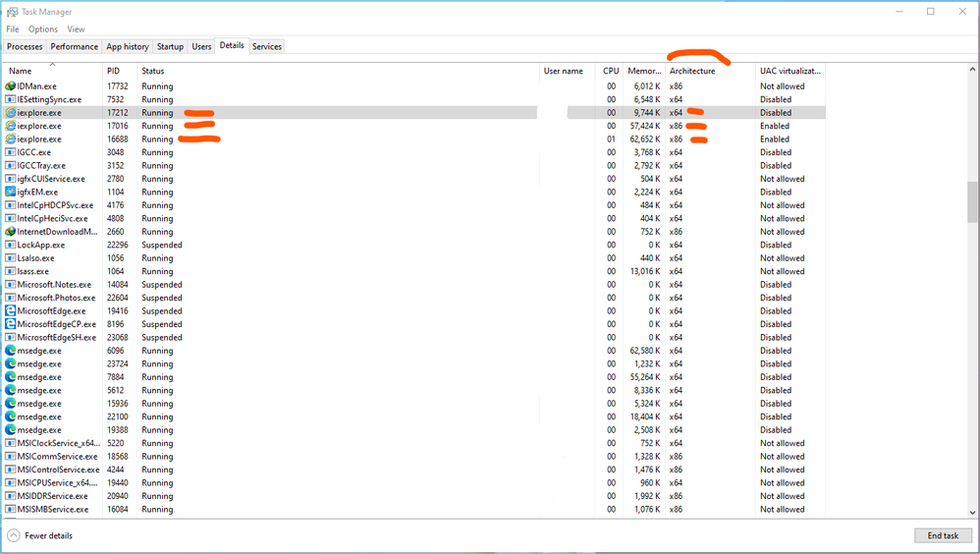Click the Microsoft.Photos.exe process icon
Image resolution: width=980 pixels, height=554 pixels.
coord(10,298)
